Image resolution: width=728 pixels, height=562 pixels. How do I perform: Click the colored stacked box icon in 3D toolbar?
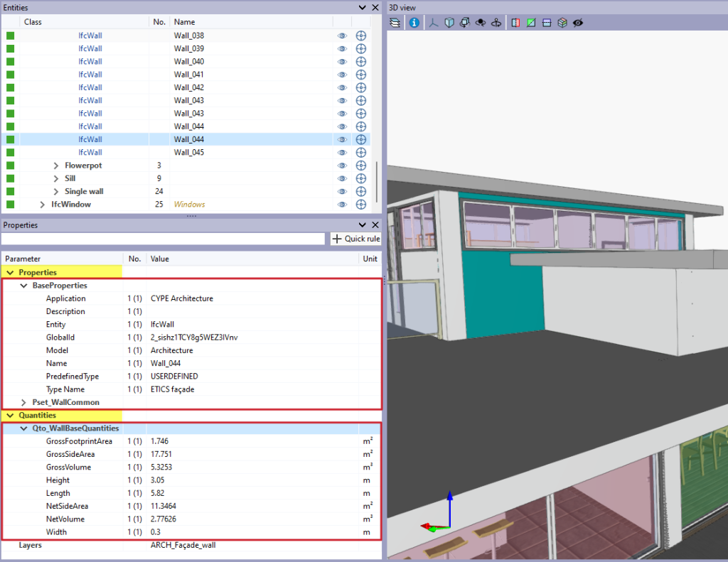pyautogui.click(x=562, y=23)
